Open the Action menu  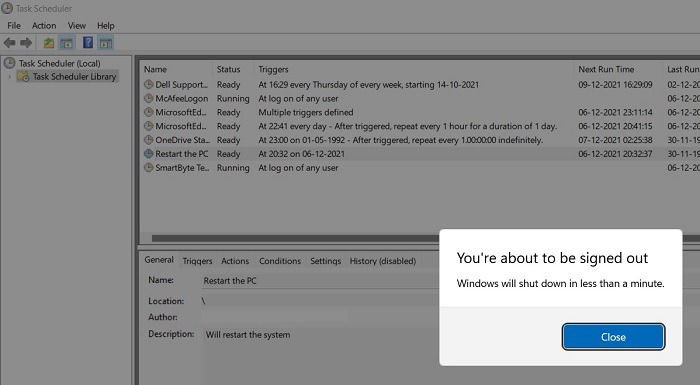(x=44, y=25)
